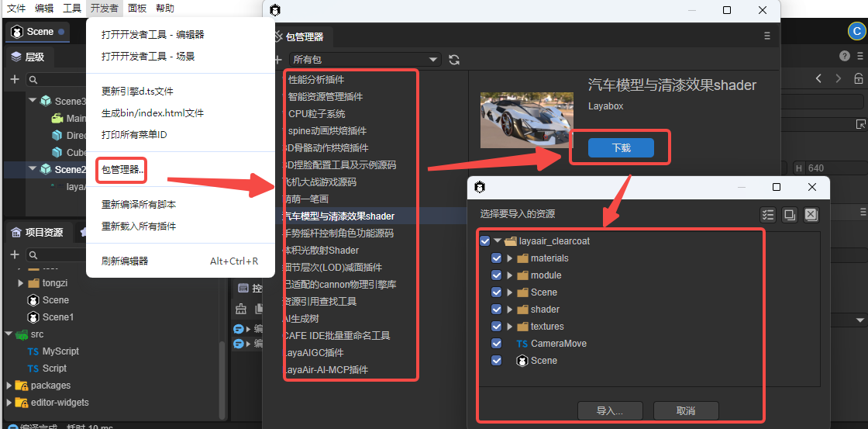Select the MyScript TypeScript file icon
The image size is (868, 429).
point(33,351)
